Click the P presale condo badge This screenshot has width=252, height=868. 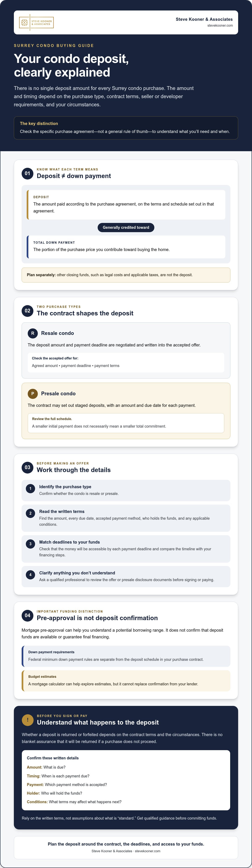(x=33, y=394)
